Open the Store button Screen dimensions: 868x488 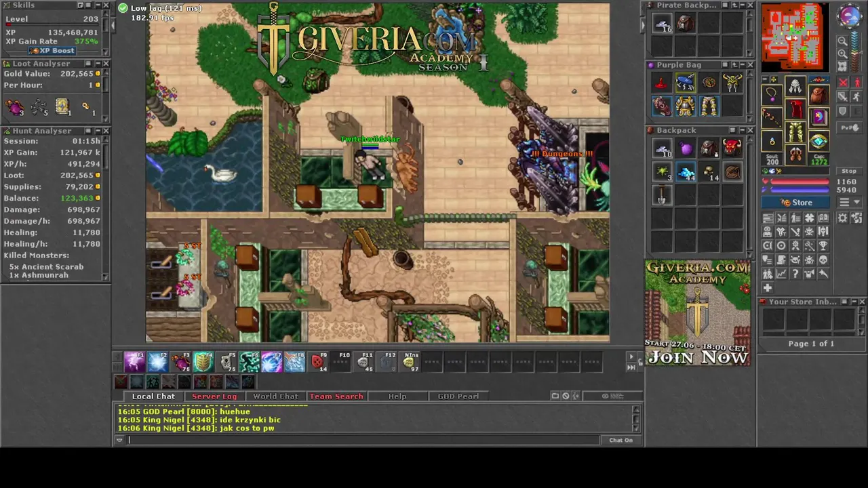795,202
